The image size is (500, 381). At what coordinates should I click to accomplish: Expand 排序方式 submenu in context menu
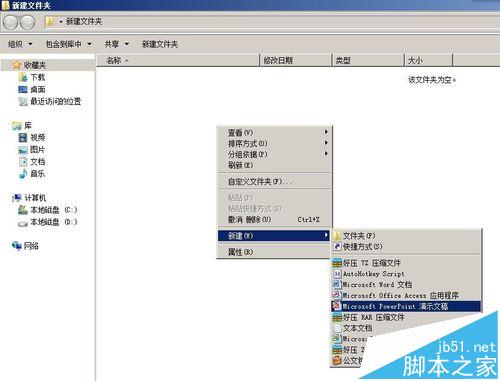(x=274, y=144)
